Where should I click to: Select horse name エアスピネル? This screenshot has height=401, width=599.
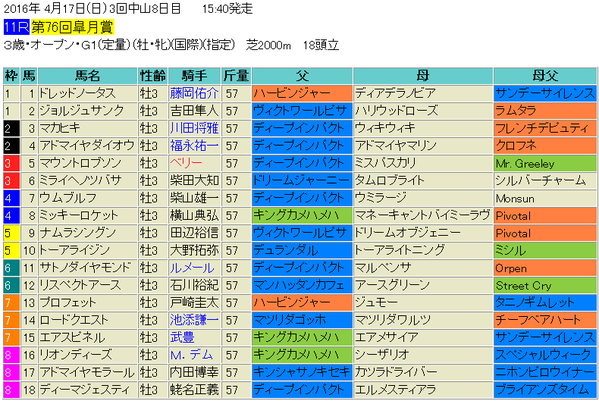tap(72, 338)
